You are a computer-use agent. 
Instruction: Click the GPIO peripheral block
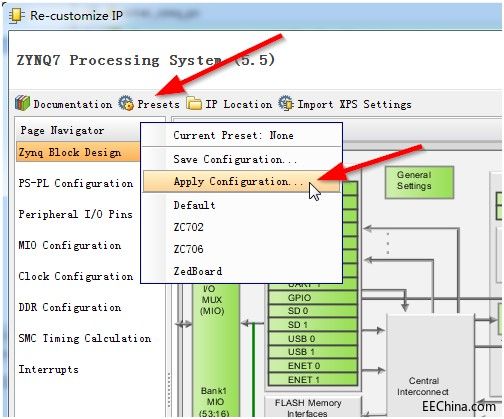pos(313,298)
